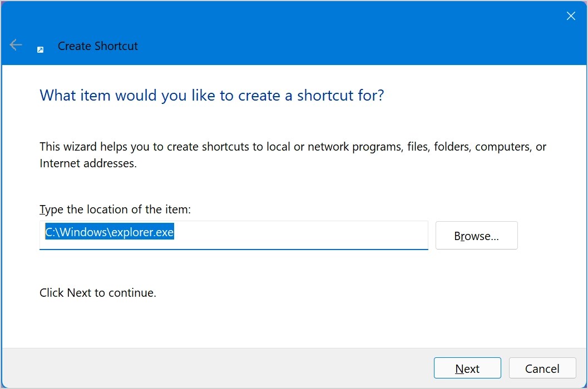Close the Create Shortcut window
Image resolution: width=588 pixels, height=389 pixels.
tap(571, 16)
